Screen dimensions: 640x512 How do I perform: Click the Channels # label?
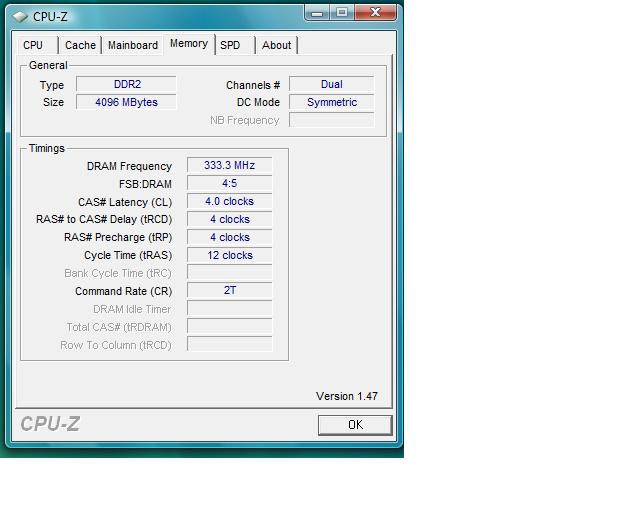(253, 85)
